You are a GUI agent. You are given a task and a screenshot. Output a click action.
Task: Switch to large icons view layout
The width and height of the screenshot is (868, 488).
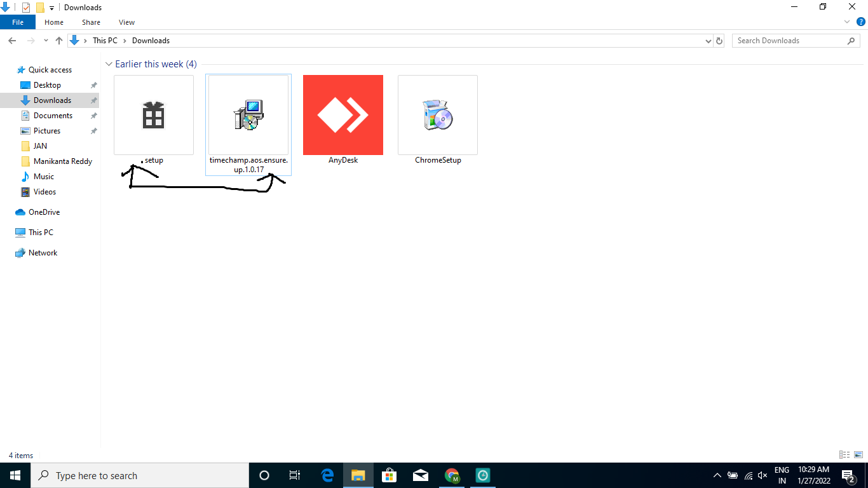pyautogui.click(x=858, y=455)
